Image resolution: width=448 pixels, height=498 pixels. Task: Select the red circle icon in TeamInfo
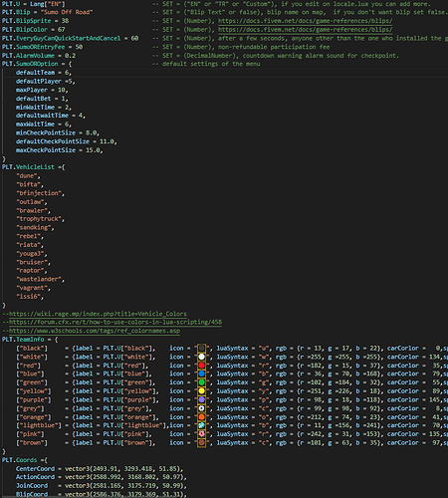pyautogui.click(x=201, y=366)
